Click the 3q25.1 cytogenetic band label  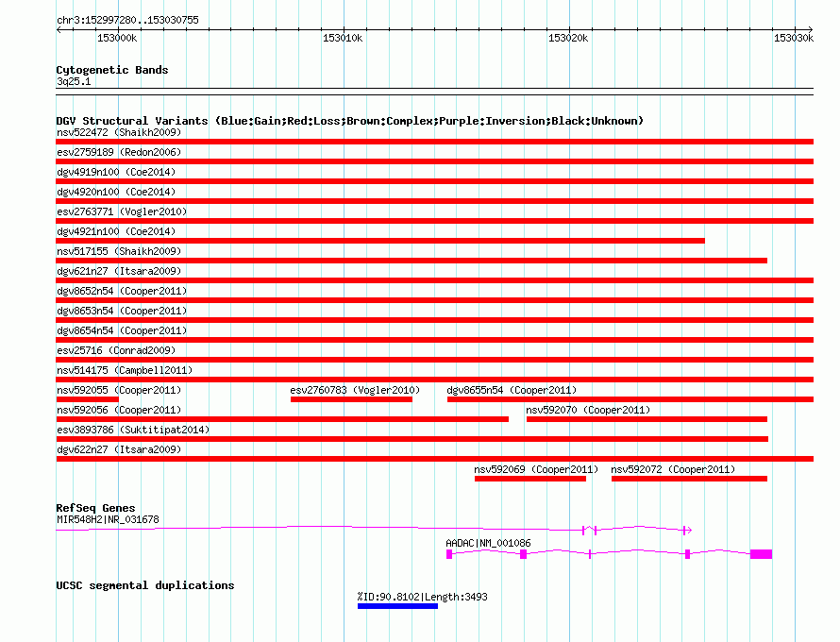tap(74, 81)
